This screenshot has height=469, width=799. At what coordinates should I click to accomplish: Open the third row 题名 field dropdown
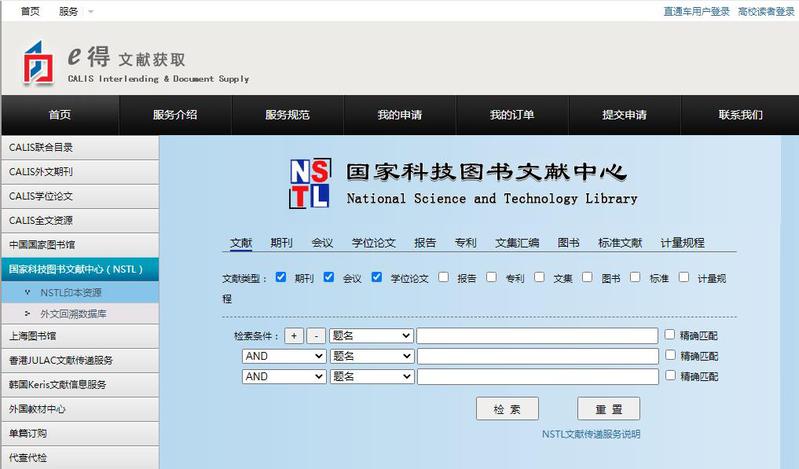coord(372,377)
